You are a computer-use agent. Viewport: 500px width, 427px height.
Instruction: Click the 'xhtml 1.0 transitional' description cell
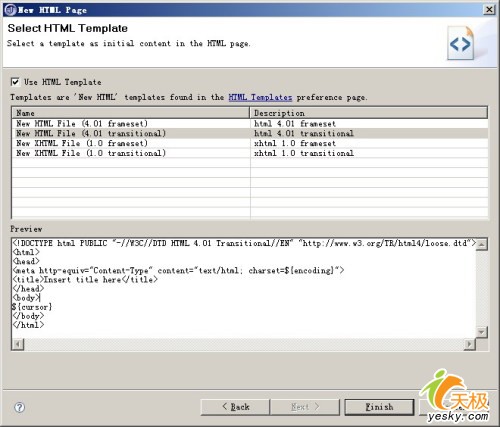pos(304,153)
